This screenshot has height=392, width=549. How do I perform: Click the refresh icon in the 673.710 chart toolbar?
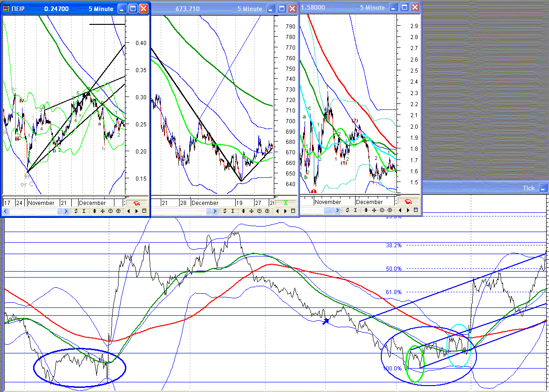(x=225, y=211)
